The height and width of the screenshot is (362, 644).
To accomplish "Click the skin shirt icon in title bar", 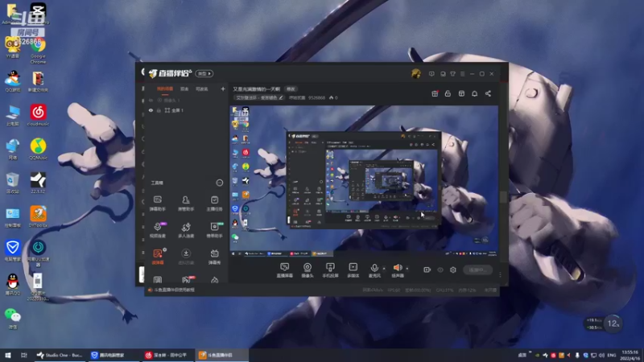I will coord(452,74).
